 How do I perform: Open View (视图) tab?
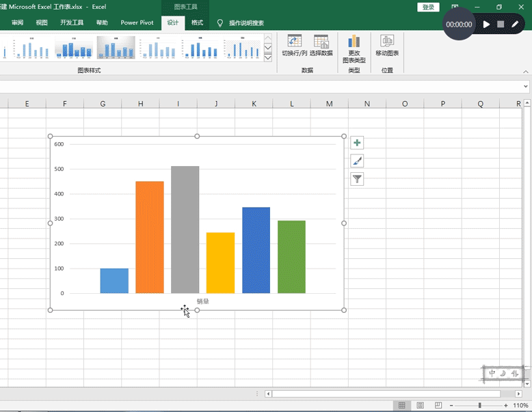coord(42,23)
